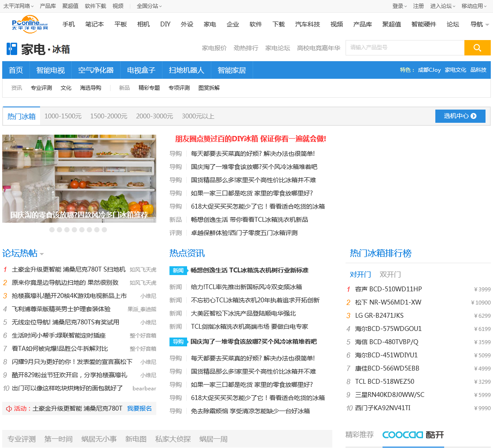Open the 劲热排行 link
Screen dimensions: 493x448
(x=246, y=48)
